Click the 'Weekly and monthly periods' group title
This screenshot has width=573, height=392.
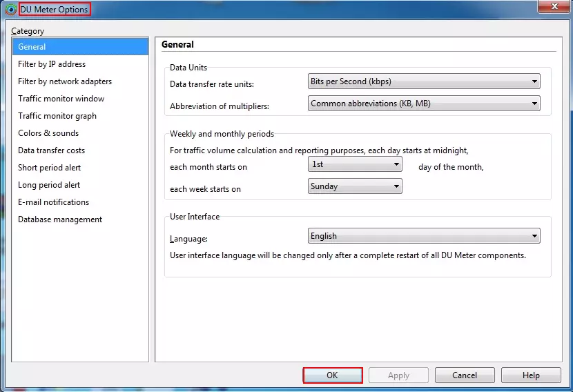point(222,134)
